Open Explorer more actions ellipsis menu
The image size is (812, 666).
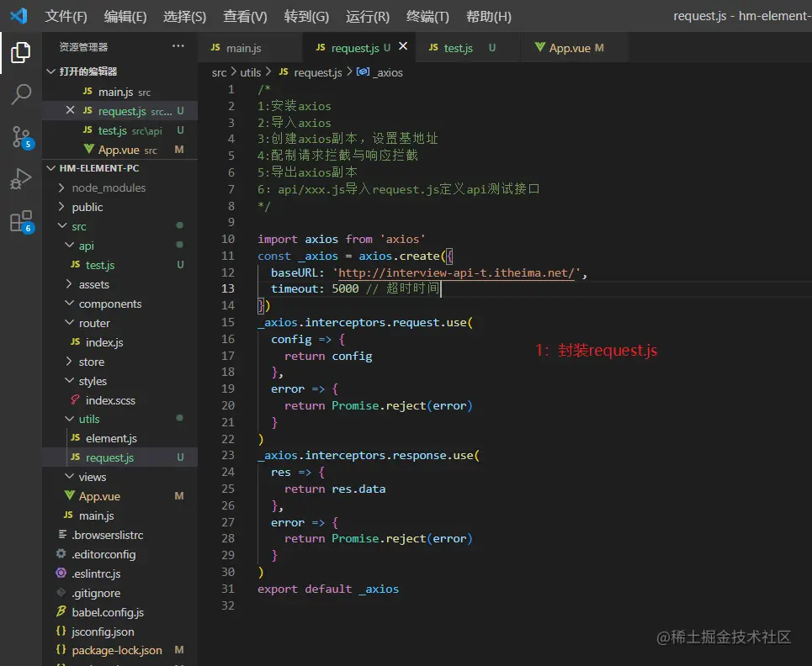click(178, 46)
